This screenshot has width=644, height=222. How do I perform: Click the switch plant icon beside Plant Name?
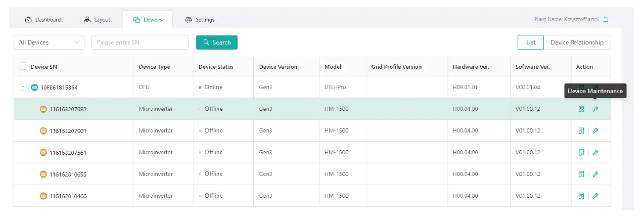(606, 20)
